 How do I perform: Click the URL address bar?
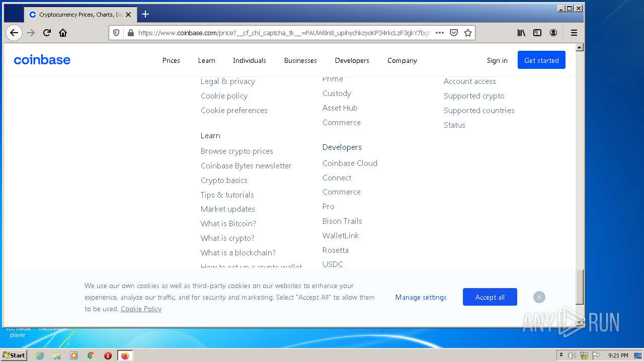click(284, 33)
